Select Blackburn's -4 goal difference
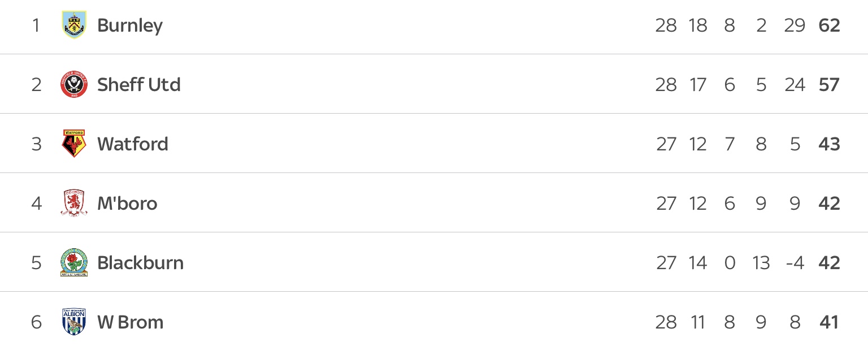 click(x=795, y=263)
